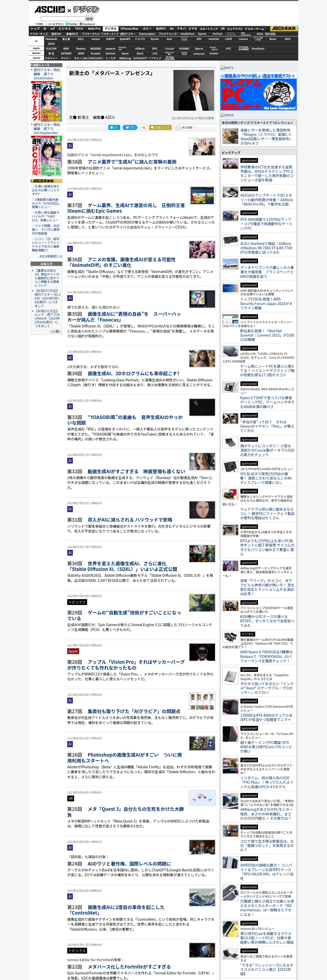327x980 pixels.
Task: Click the Slack brand logo
Action: pyautogui.click(x=140, y=54)
